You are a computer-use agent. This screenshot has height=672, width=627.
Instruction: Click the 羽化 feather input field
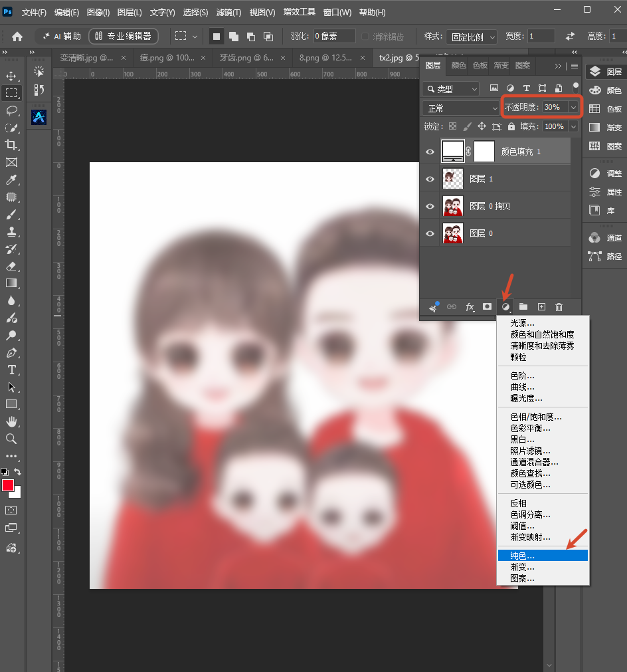point(334,37)
